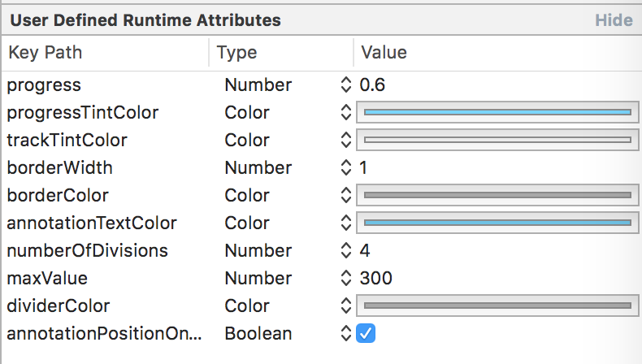Click the numberOfDivisions value 4

pos(366,250)
